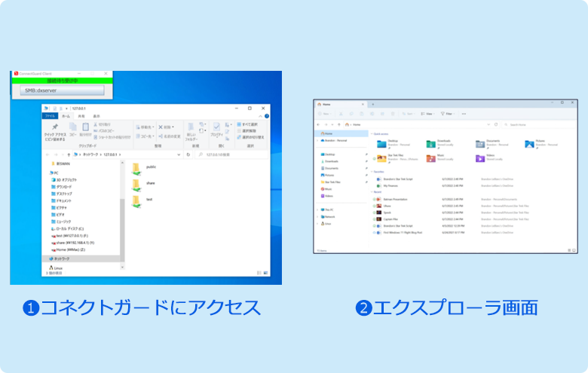The width and height of the screenshot is (588, 373).
Task: Click the rename button in the ribbon
Action: (x=169, y=136)
